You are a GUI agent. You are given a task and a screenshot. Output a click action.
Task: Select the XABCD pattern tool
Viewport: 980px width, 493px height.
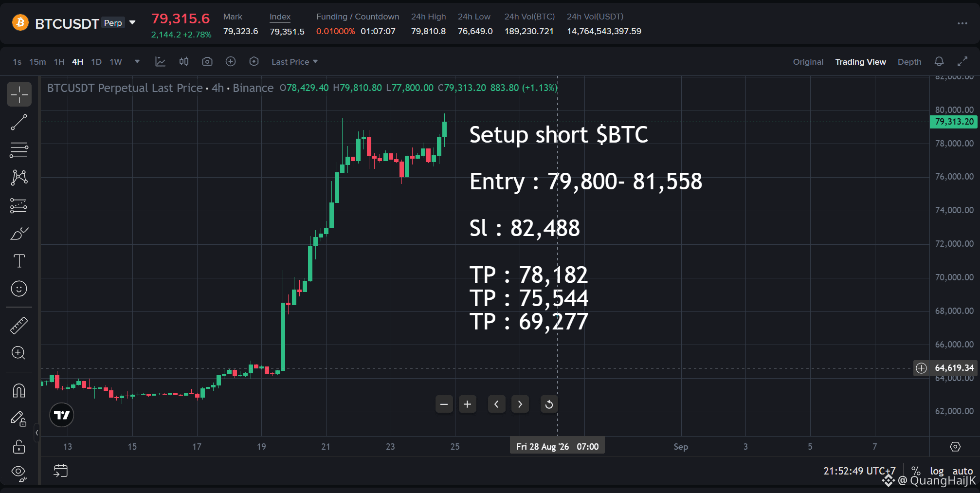(x=19, y=177)
